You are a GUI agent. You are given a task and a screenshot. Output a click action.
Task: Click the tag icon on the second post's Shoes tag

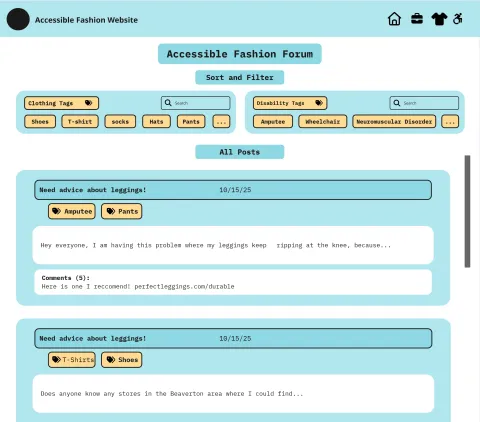(111, 359)
